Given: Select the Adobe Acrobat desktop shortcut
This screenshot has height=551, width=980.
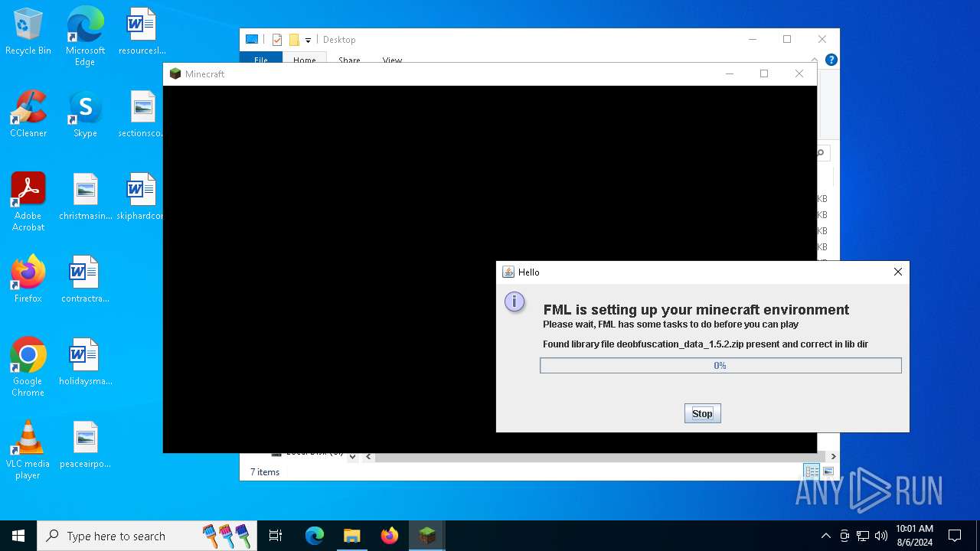Looking at the screenshot, I should coord(28,202).
